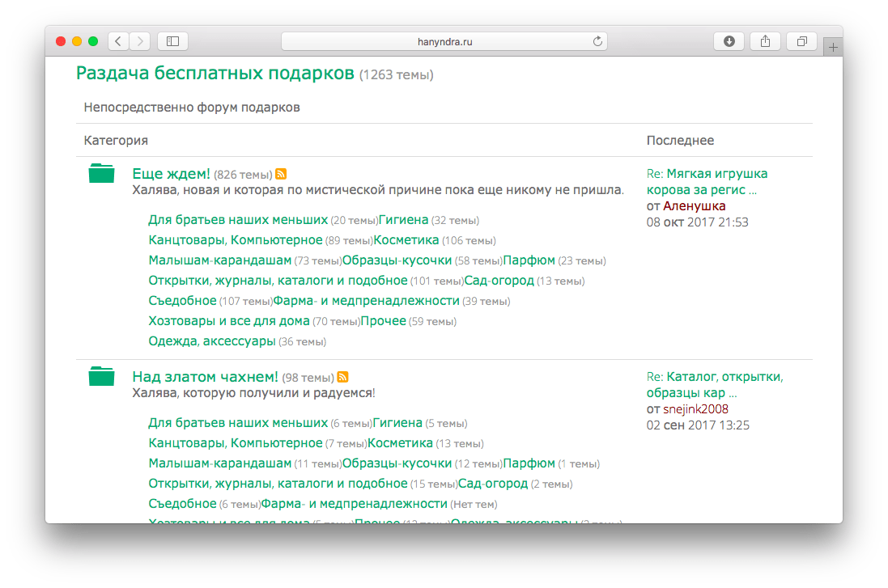
Task: Click green folder icon for Над златом чахнем!
Action: click(x=102, y=376)
